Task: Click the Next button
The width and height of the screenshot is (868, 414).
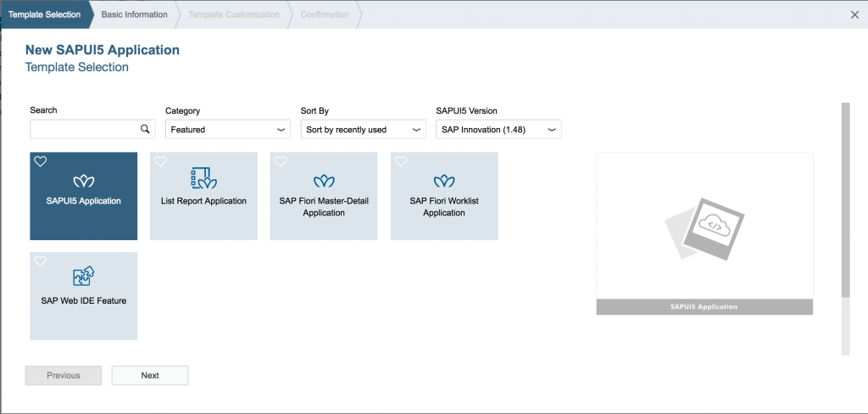Action: pos(150,375)
